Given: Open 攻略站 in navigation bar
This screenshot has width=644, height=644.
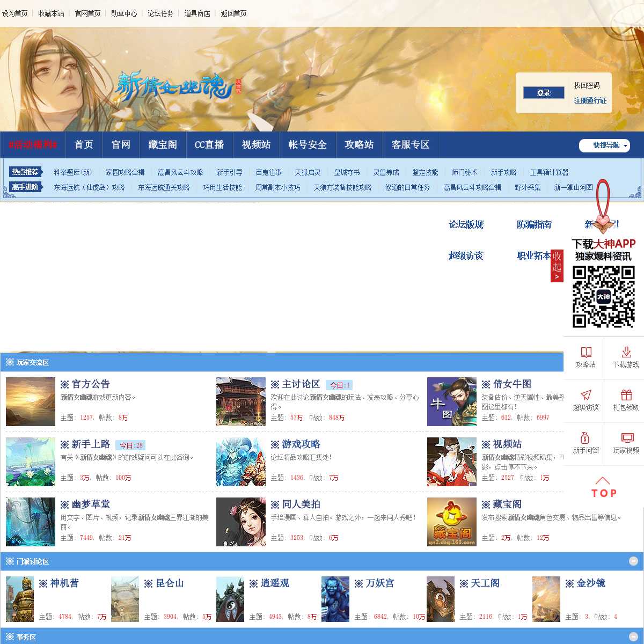Looking at the screenshot, I should [x=359, y=145].
